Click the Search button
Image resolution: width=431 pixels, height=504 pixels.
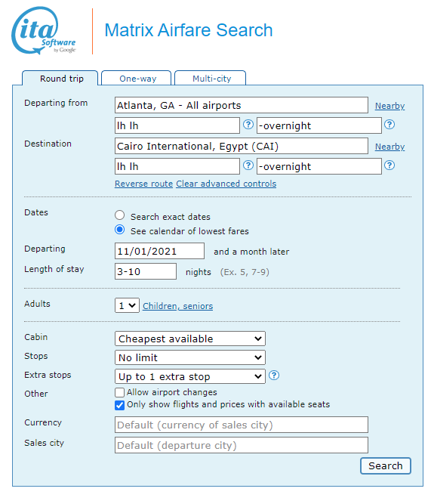tap(386, 465)
